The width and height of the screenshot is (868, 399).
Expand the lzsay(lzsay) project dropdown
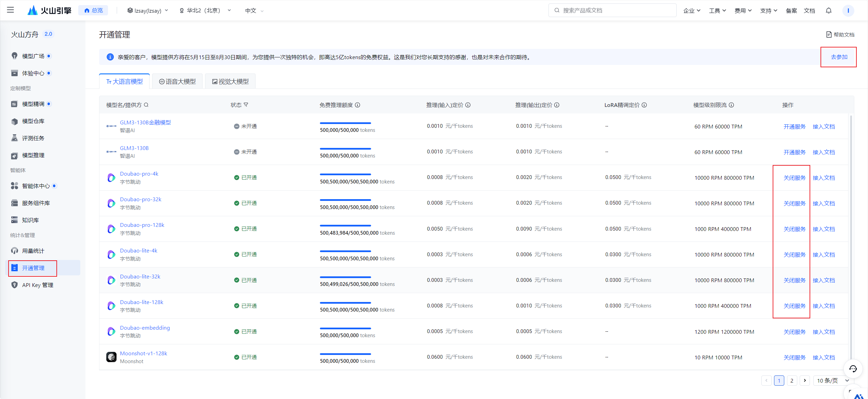tap(148, 11)
